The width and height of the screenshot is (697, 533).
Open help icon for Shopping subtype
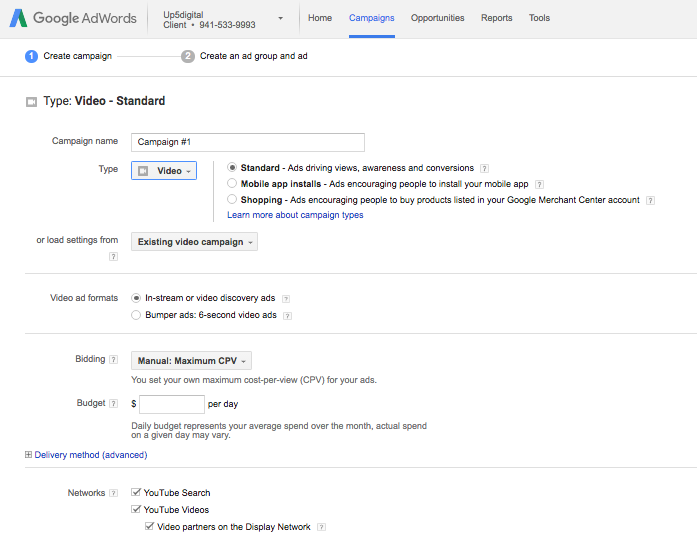[650, 200]
